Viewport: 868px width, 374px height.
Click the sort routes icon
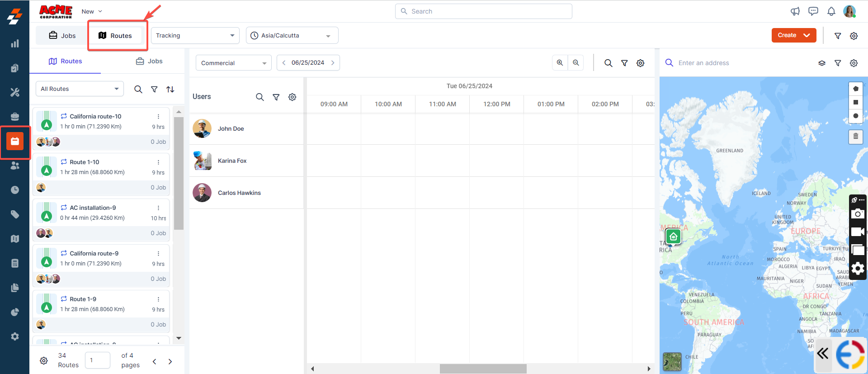[x=170, y=90]
